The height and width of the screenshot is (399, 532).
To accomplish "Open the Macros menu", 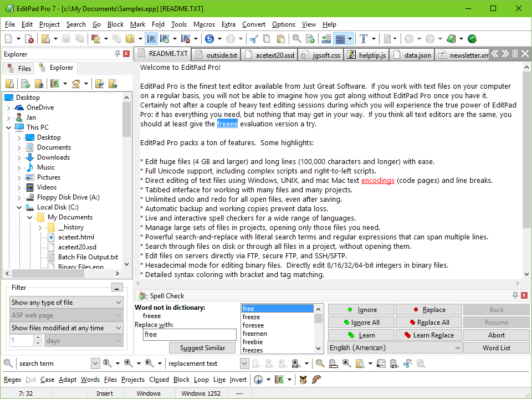I will [x=204, y=24].
